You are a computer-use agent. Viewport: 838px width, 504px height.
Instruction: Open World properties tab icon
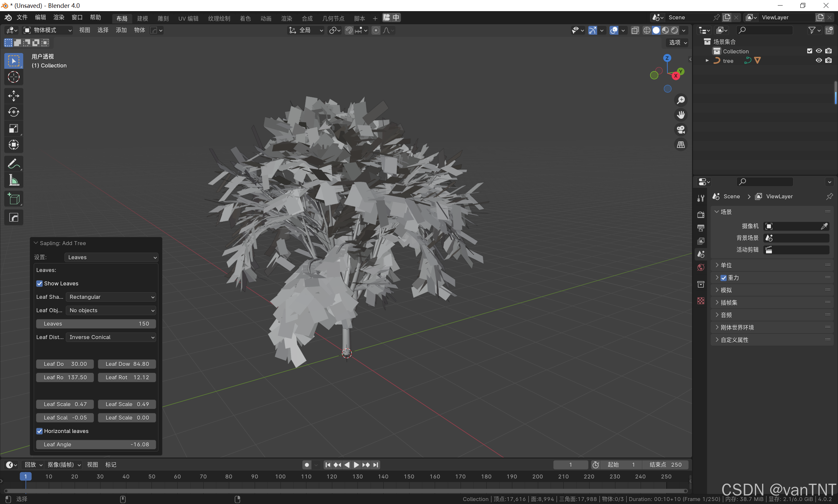(701, 268)
